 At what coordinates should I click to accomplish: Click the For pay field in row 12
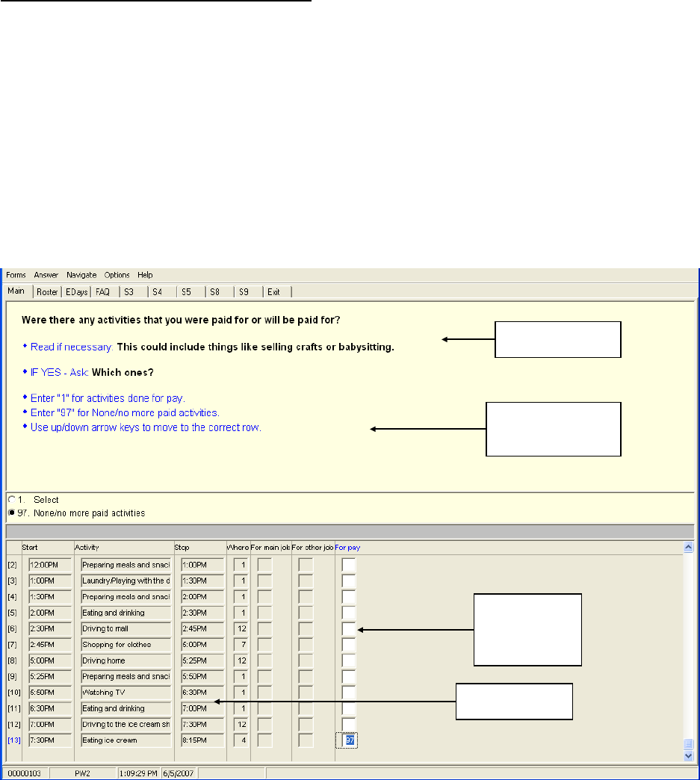(x=349, y=724)
